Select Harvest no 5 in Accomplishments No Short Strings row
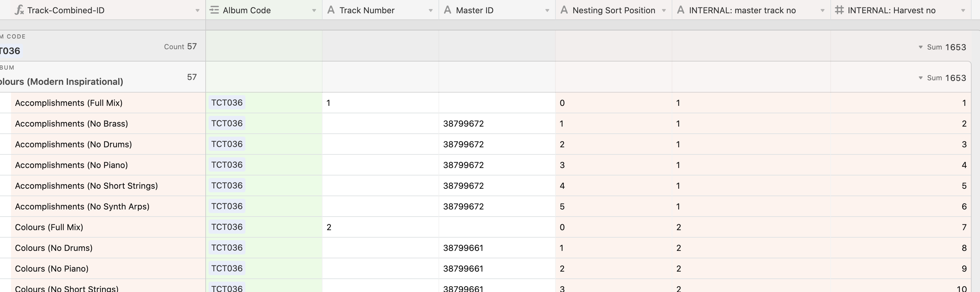The height and width of the screenshot is (292, 980). pos(901,185)
